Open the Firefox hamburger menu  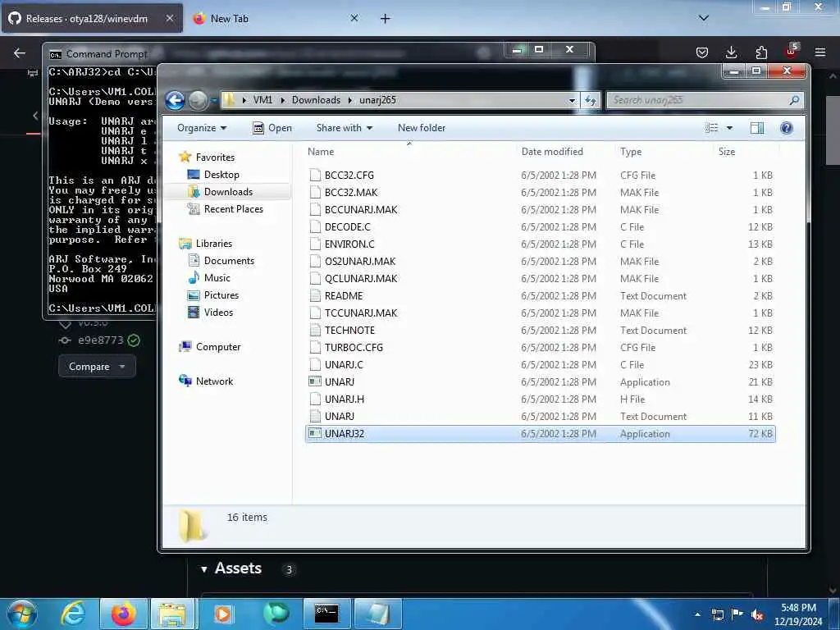click(819, 52)
